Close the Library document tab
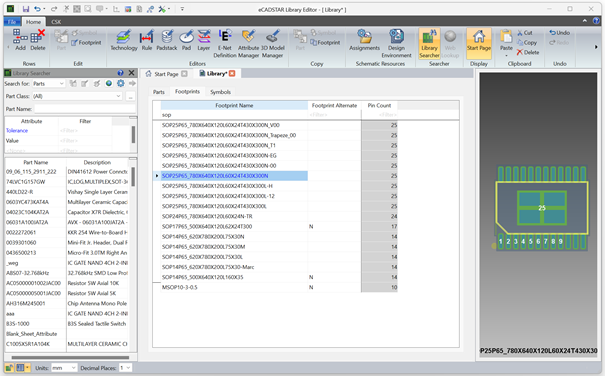 [x=232, y=73]
